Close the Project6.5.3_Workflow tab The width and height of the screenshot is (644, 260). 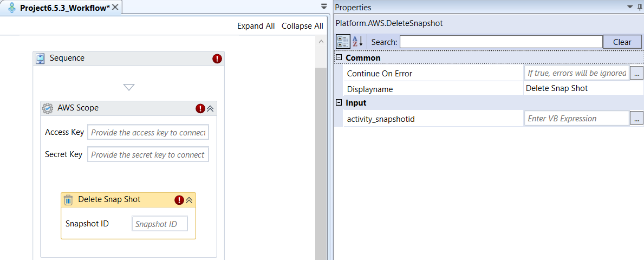(x=115, y=7)
